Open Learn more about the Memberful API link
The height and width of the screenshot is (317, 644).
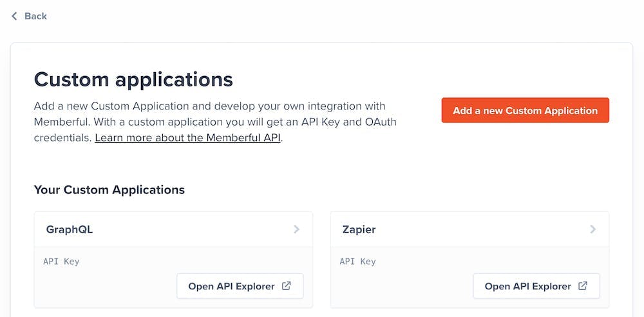click(x=187, y=137)
